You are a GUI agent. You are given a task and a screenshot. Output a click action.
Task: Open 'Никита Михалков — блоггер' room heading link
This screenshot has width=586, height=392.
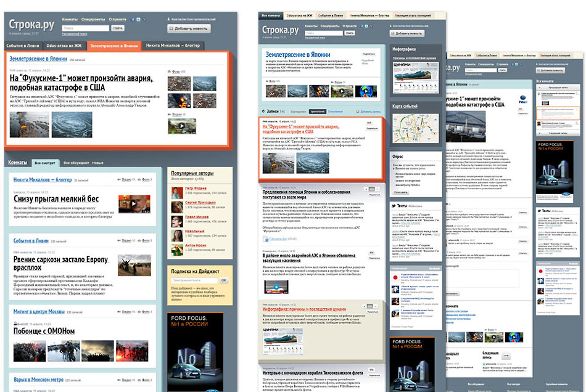(42, 180)
